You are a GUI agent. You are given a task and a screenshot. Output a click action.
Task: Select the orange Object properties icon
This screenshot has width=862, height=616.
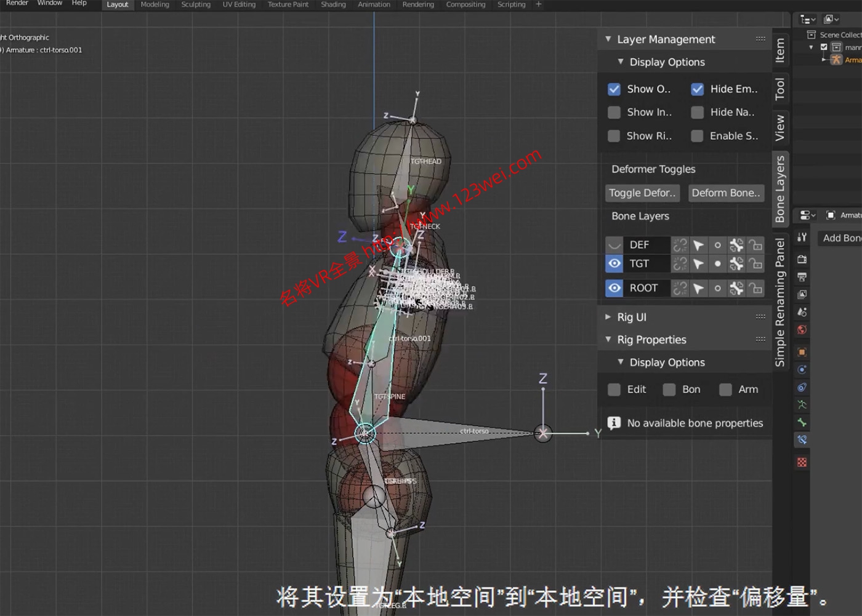coord(801,352)
